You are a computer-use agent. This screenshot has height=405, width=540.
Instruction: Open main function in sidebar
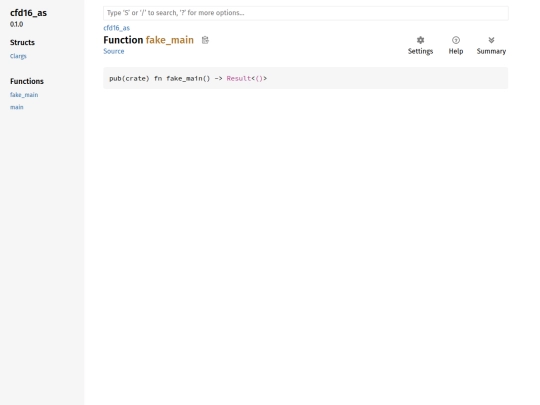17,107
